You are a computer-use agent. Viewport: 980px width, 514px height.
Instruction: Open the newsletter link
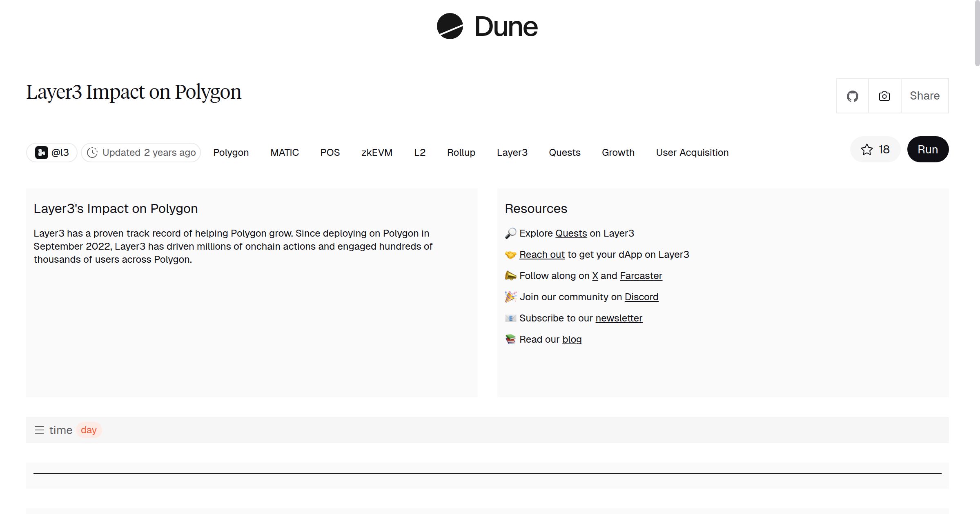pyautogui.click(x=619, y=318)
